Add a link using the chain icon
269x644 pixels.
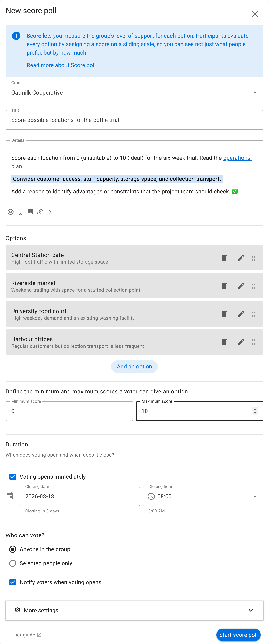tap(40, 212)
